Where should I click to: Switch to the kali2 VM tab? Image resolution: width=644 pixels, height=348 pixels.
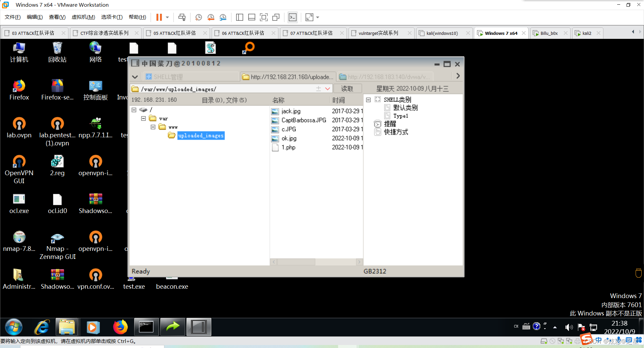[587, 33]
